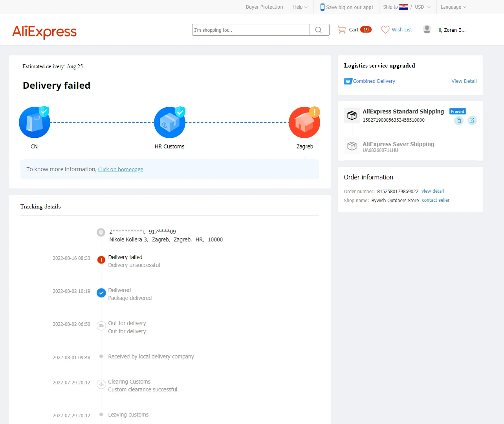Click the Wish List heart icon
Screen dimensions: 504x424
click(x=385, y=30)
